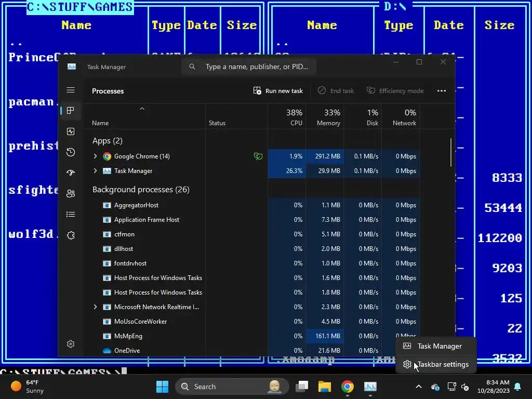532x399 pixels.
Task: Sort by the Disk column header
Action: tap(363, 117)
